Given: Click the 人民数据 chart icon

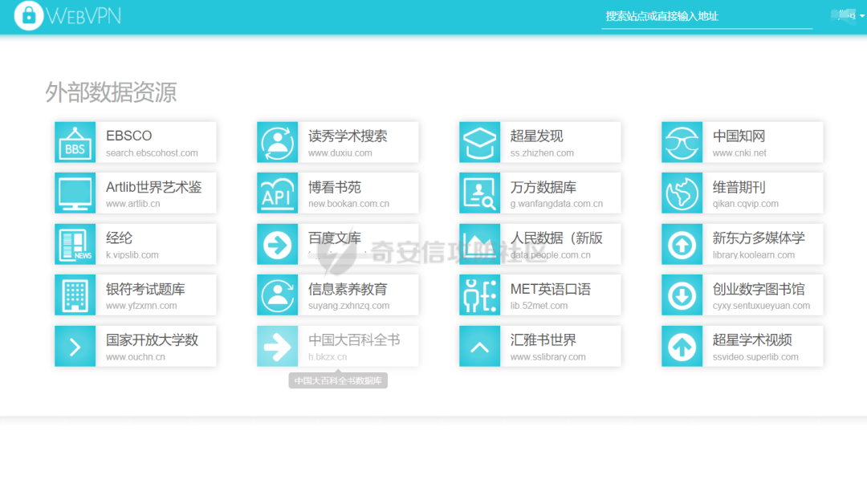Looking at the screenshot, I should tap(480, 244).
